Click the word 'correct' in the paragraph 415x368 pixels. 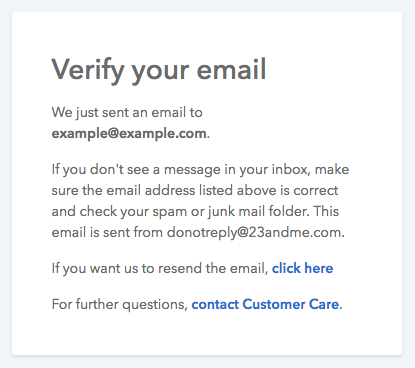[316, 191]
